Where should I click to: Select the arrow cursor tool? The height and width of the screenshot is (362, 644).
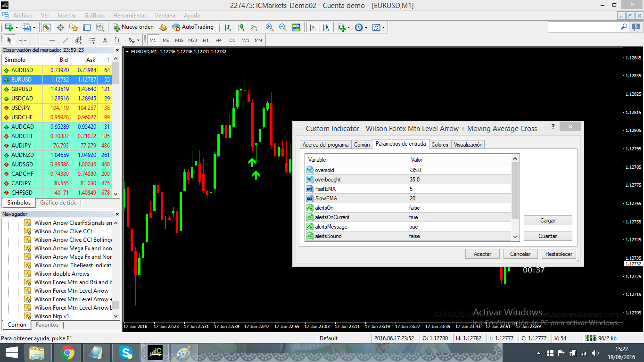click(9, 40)
